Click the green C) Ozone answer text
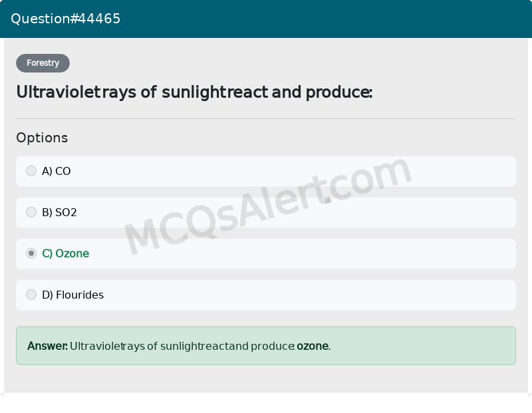The image size is (532, 413). click(x=65, y=253)
